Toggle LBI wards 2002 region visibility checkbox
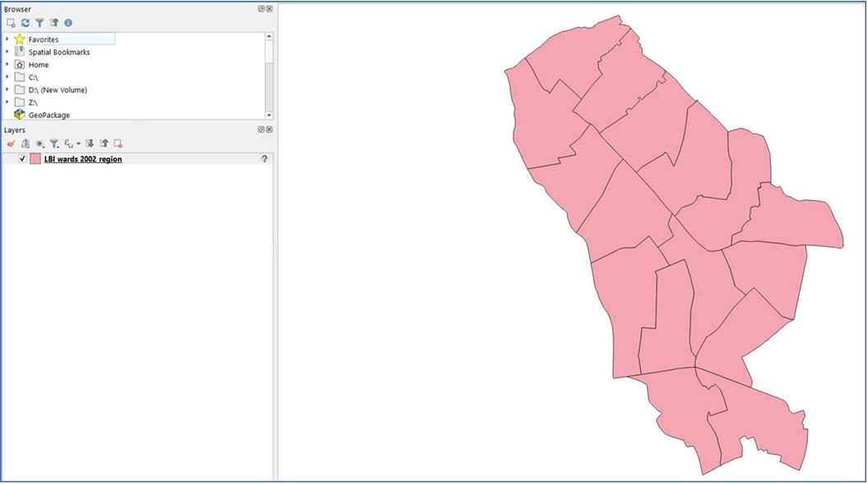The width and height of the screenshot is (868, 484). (22, 159)
